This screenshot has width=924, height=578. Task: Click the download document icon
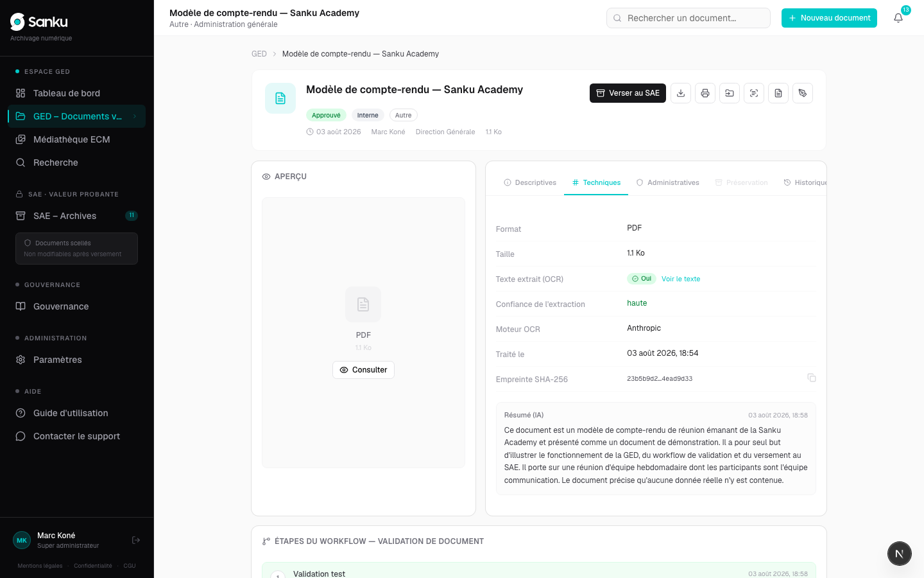click(681, 93)
